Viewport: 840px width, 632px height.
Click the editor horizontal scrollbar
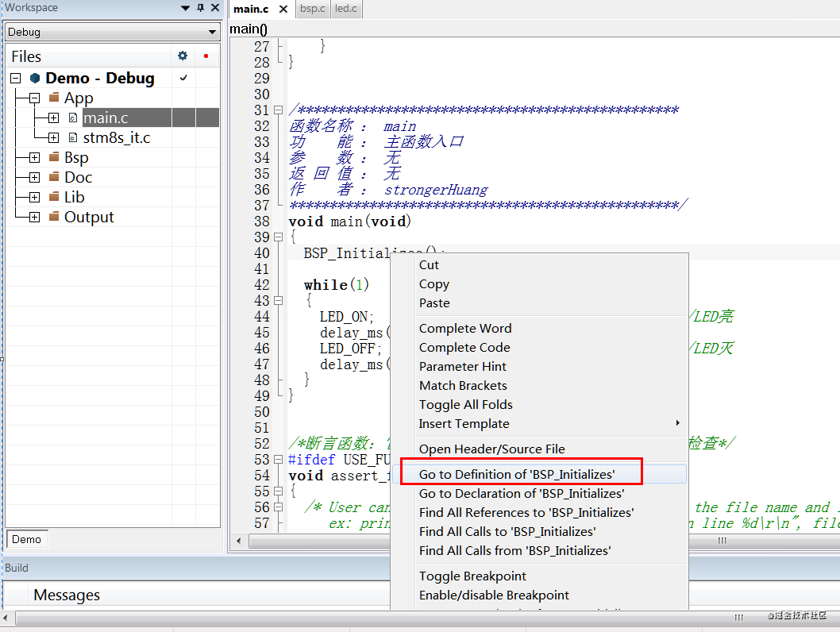pyautogui.click(x=476, y=541)
